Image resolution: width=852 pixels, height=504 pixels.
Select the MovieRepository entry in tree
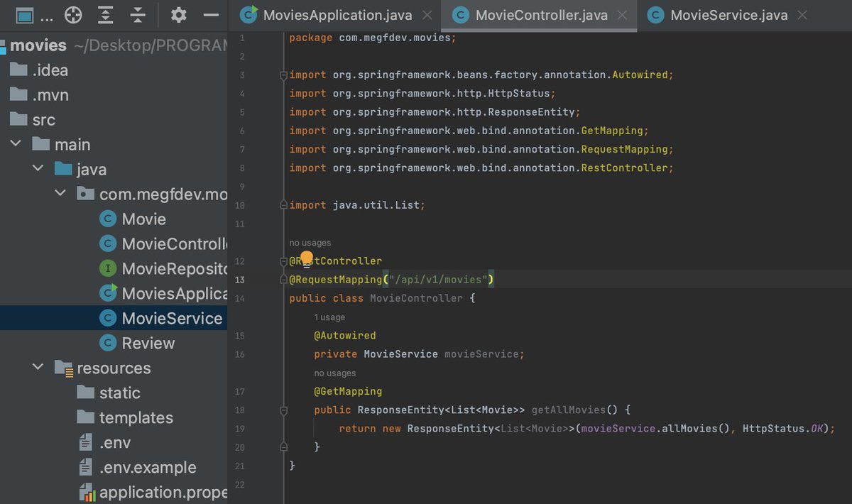pyautogui.click(x=114, y=268)
